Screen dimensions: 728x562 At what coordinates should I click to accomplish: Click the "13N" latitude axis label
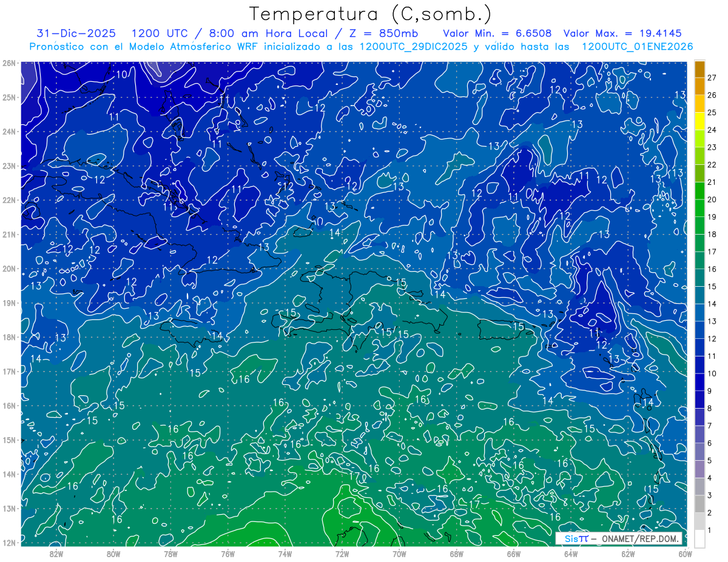(9, 508)
